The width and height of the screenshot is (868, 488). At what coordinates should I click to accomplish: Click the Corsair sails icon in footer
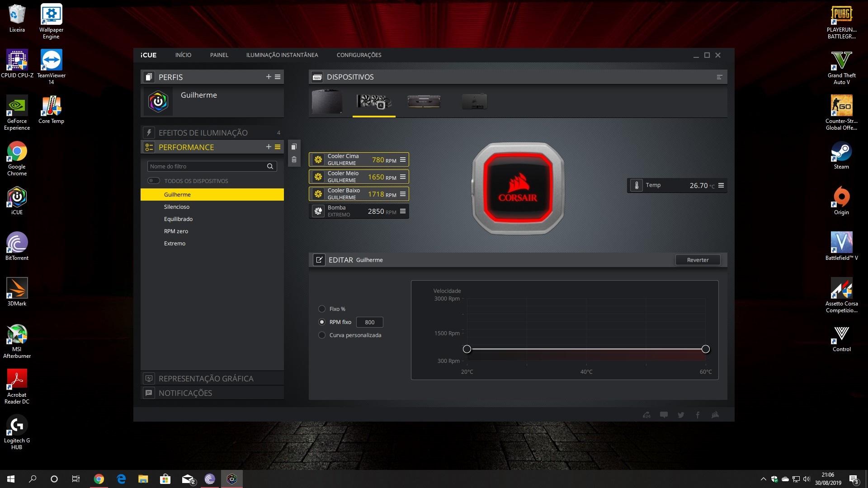(715, 415)
